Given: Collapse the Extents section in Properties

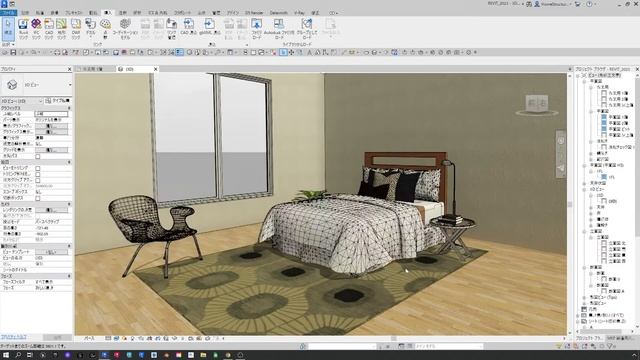Looking at the screenshot, I should pyautogui.click(x=69, y=162).
